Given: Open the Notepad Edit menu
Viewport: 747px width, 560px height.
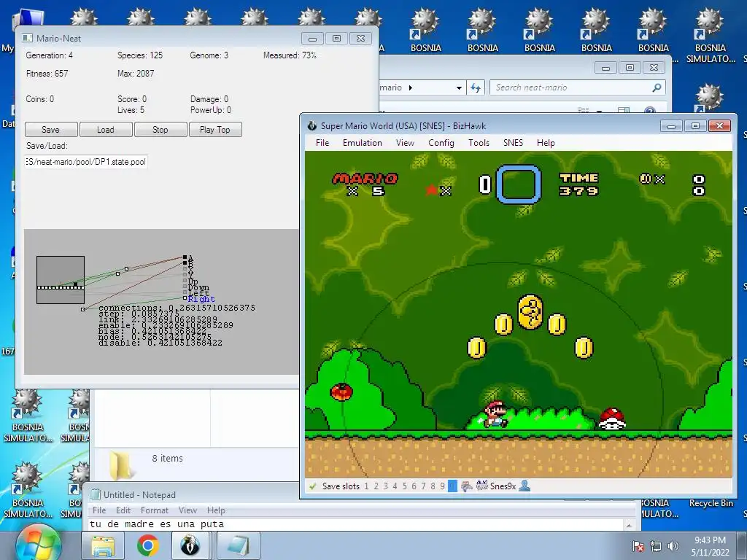Looking at the screenshot, I should point(123,510).
